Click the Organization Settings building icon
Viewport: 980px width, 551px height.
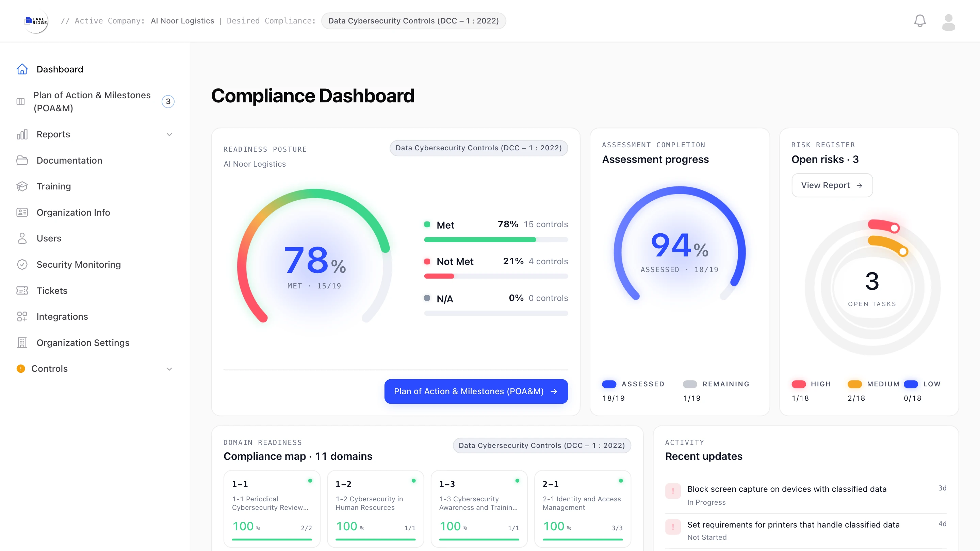click(x=22, y=343)
